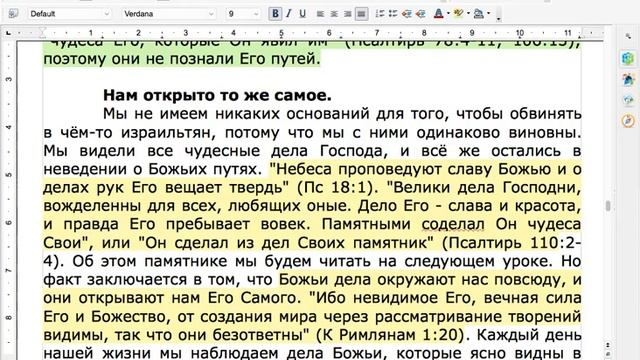
Task: Open sidebar settings menu
Action: pos(628,37)
